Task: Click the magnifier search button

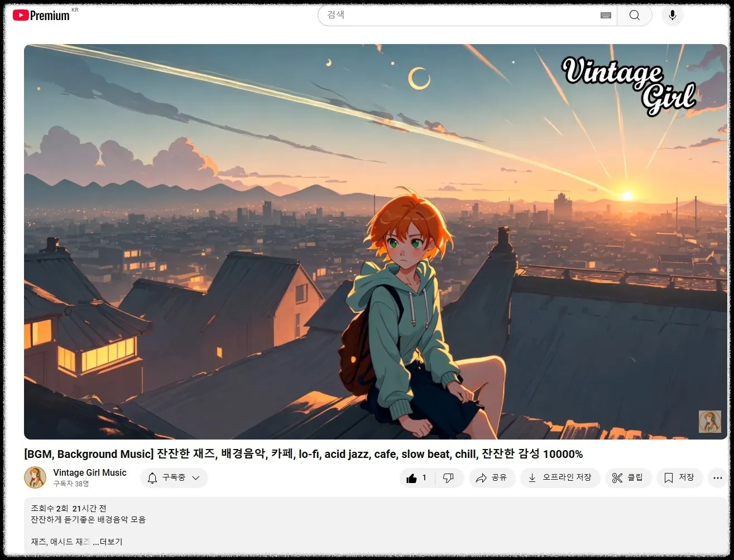Action: click(x=635, y=15)
